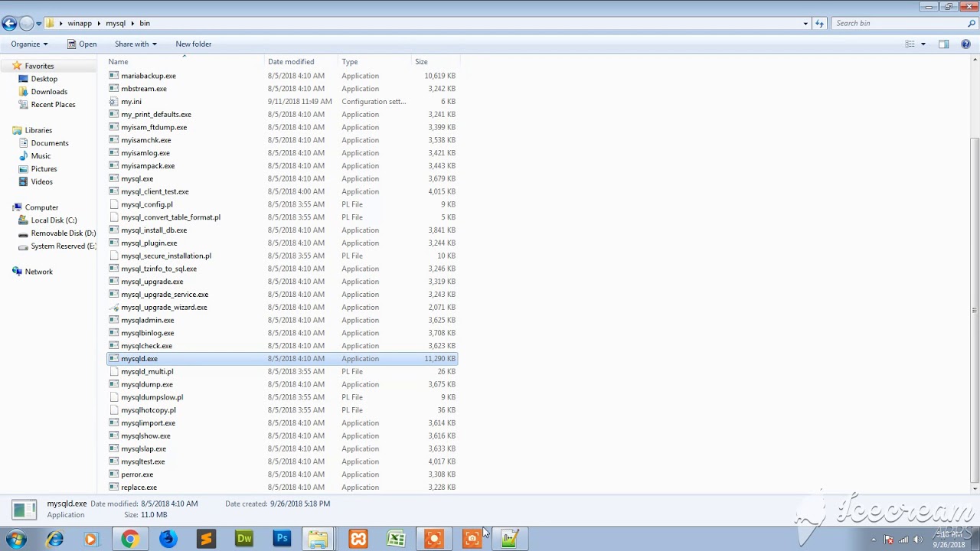Select the mysqld.exe file row
This screenshot has width=980, height=551.
(283, 359)
